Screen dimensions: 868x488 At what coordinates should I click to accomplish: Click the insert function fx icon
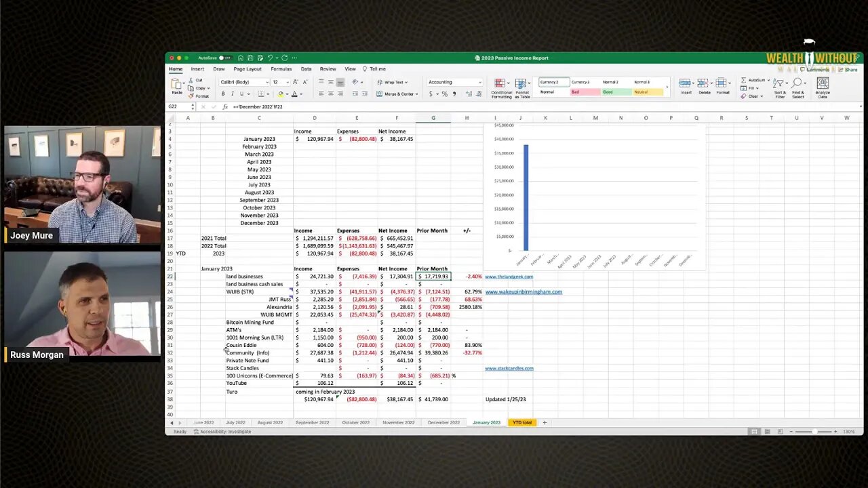(225, 106)
